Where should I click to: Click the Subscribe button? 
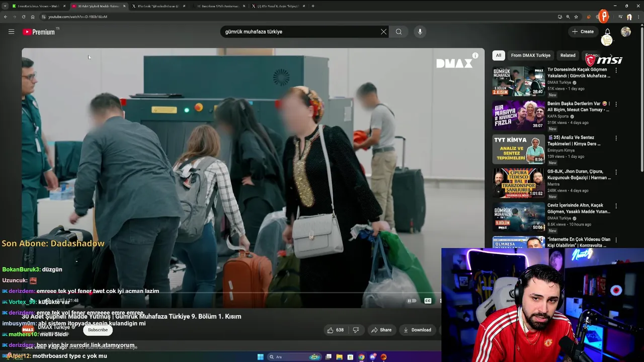point(98,330)
